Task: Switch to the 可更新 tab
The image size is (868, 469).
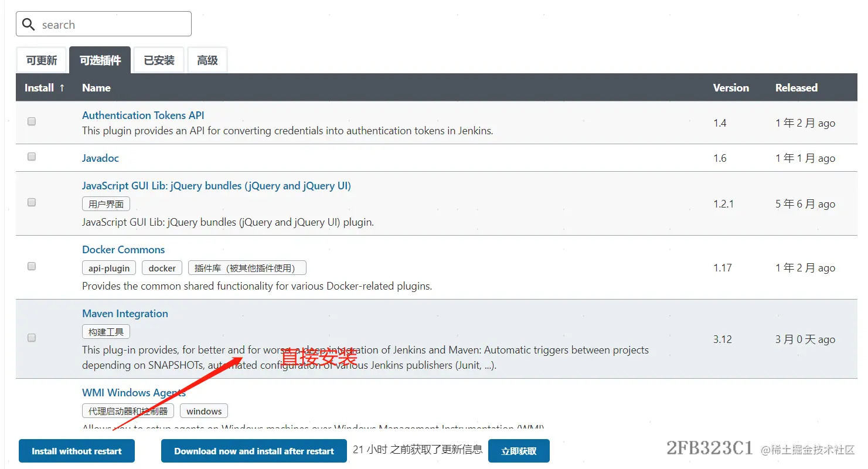Action: point(42,60)
